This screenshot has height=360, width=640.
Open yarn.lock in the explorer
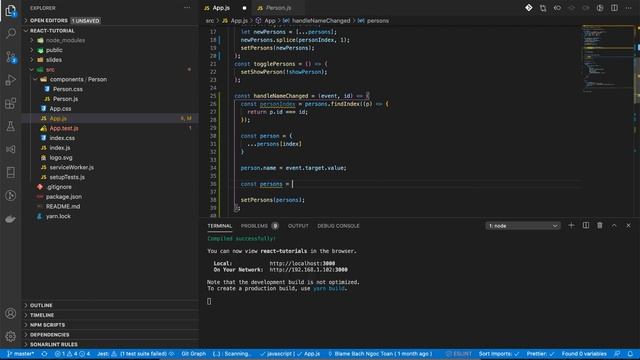click(x=58, y=216)
